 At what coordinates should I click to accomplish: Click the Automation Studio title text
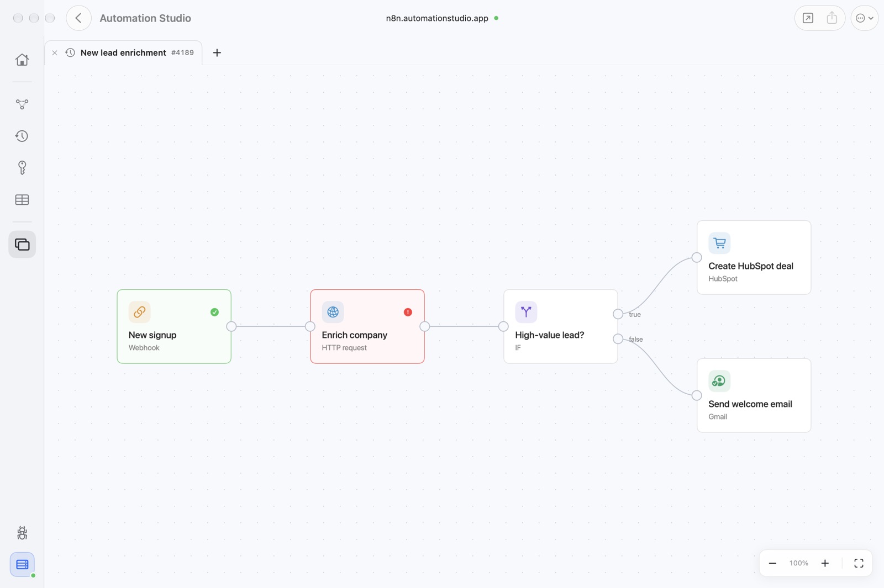tap(145, 18)
